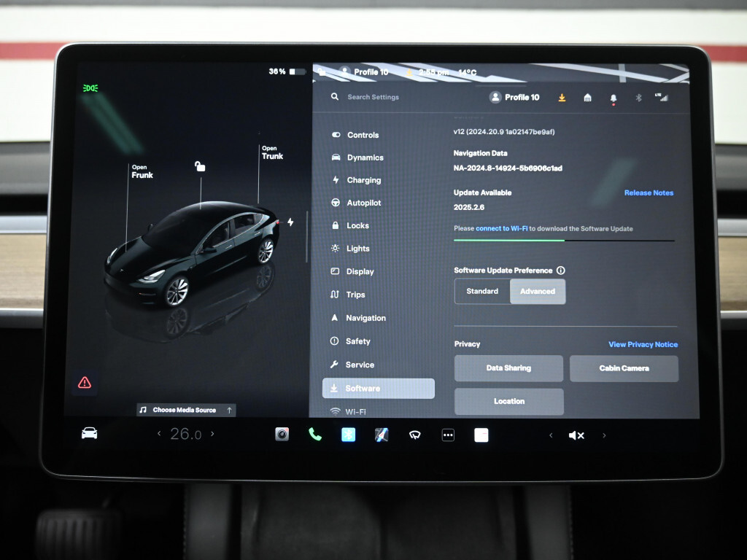
Task: Open the notifications bell
Action: pos(613,98)
